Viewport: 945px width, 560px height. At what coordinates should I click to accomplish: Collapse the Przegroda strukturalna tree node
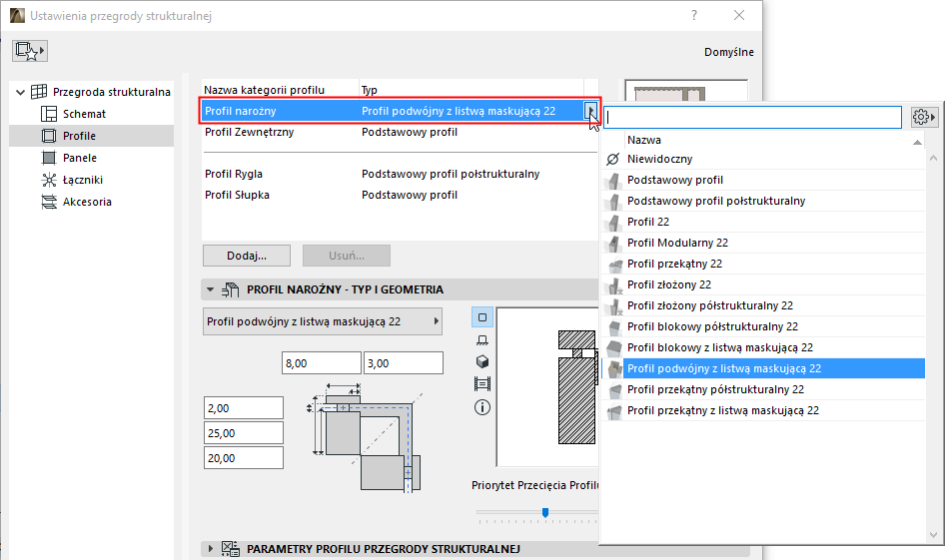pyautogui.click(x=21, y=92)
